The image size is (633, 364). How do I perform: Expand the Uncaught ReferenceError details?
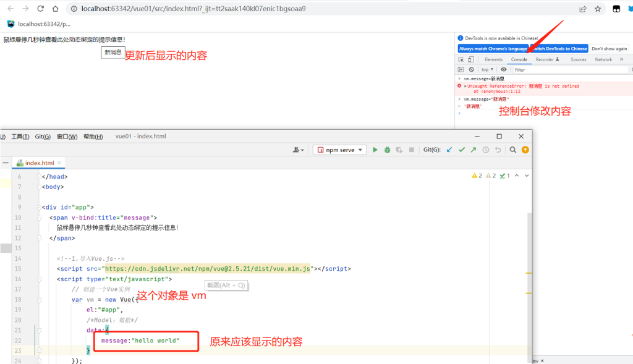tap(465, 86)
